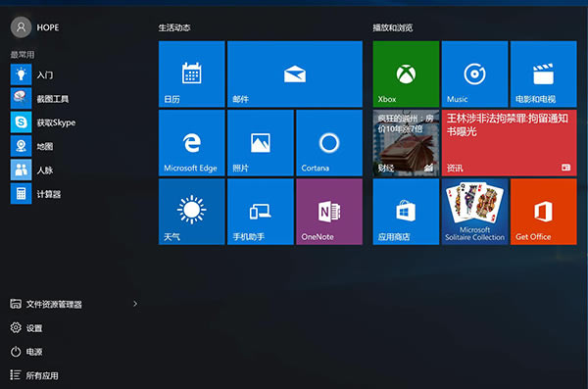The image size is (588, 389).
Task: Open the Get Office tile
Action: click(543, 212)
